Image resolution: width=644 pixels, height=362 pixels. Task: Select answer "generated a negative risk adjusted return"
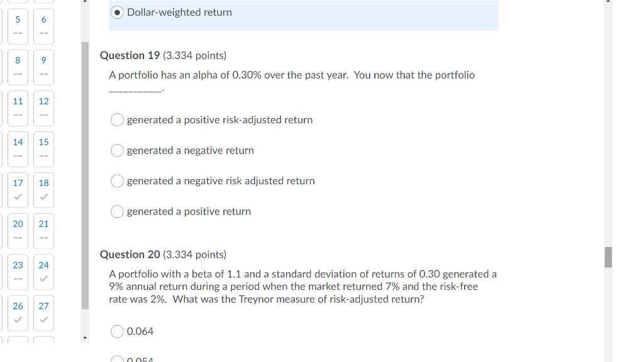pyautogui.click(x=117, y=180)
